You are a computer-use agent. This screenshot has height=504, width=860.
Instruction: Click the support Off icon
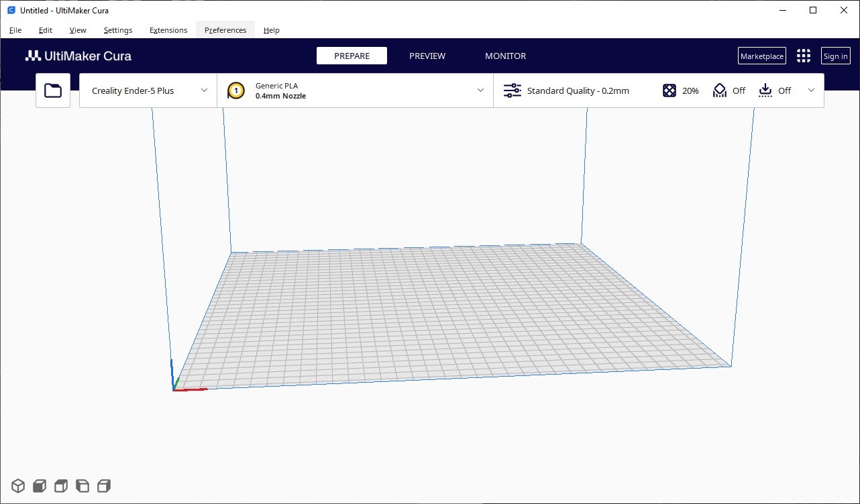pos(720,90)
